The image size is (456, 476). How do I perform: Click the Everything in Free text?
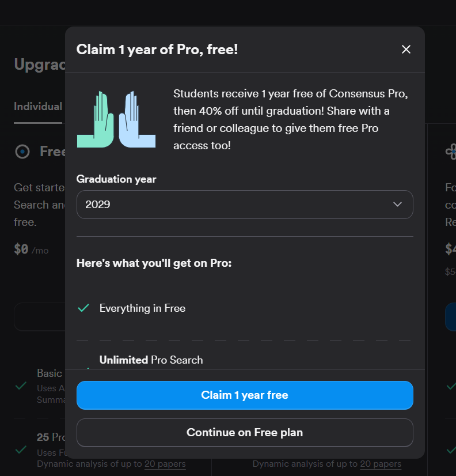(x=142, y=308)
